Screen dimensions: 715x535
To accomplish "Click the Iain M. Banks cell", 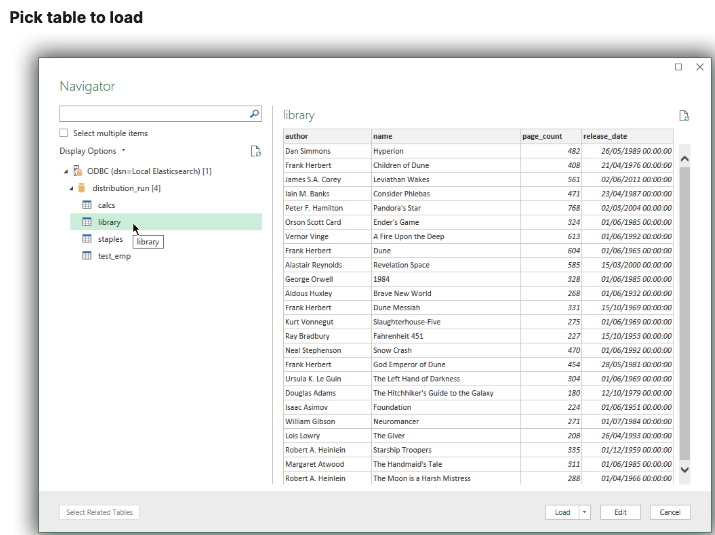I will pyautogui.click(x=327, y=193).
